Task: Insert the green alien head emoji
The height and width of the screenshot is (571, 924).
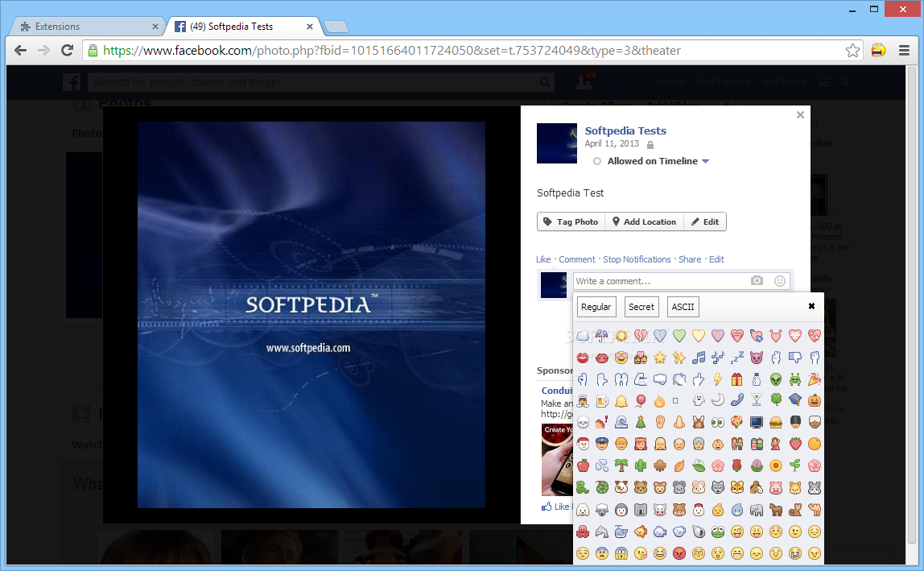Action: coord(776,379)
